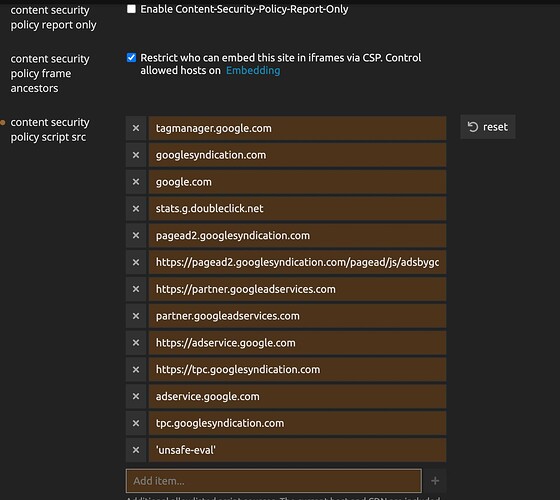Delete the pagead2.googlesyndication.com host entry

(x=136, y=235)
